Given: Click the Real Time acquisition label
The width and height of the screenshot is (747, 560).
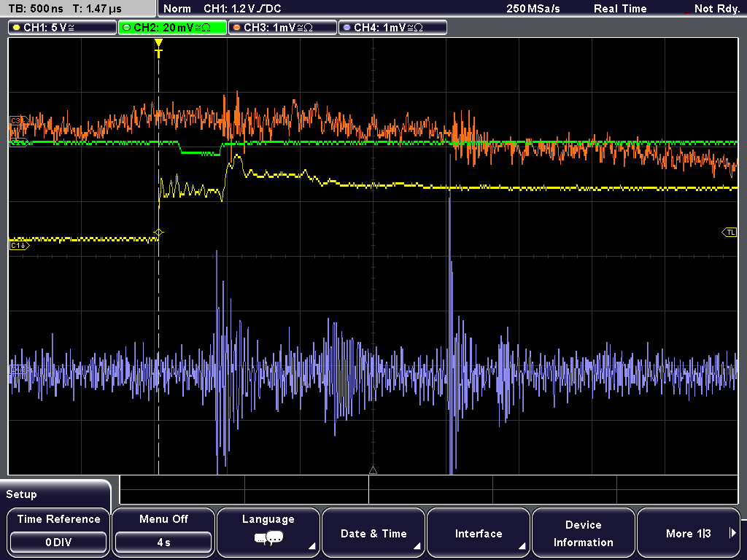Looking at the screenshot, I should (x=620, y=9).
